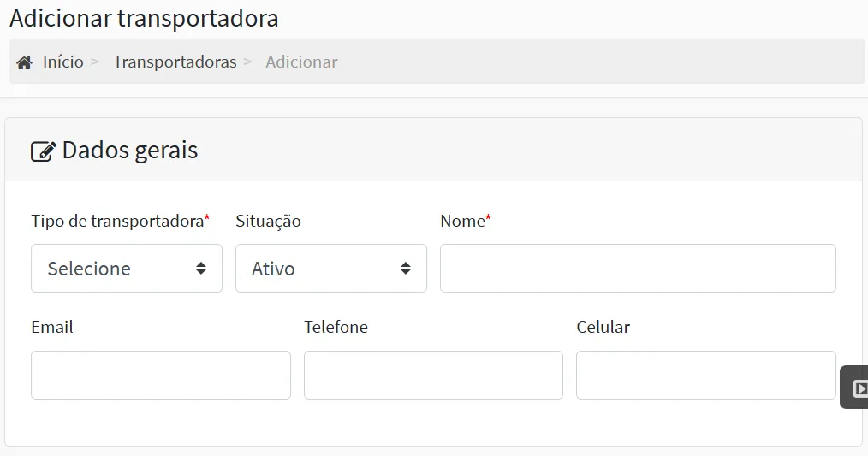Click into the Email input box
868x456 pixels.
click(161, 376)
